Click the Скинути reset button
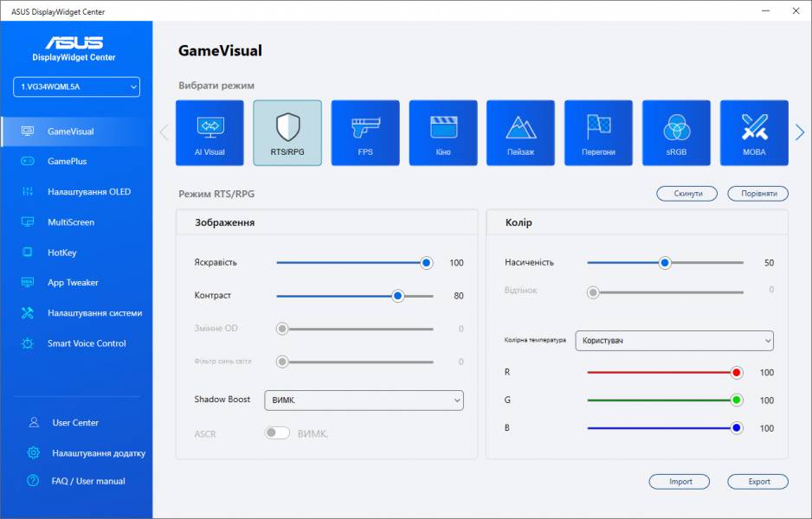 686,194
